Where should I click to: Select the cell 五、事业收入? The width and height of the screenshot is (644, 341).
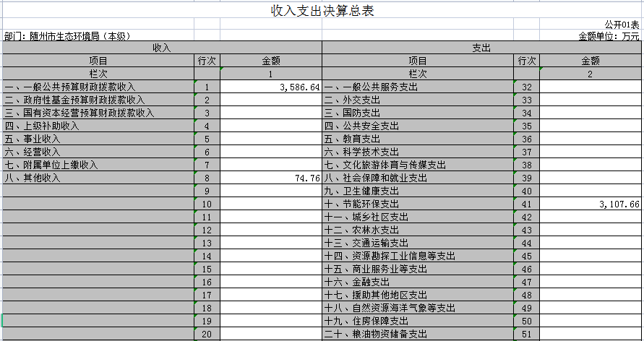pyautogui.click(x=98, y=139)
